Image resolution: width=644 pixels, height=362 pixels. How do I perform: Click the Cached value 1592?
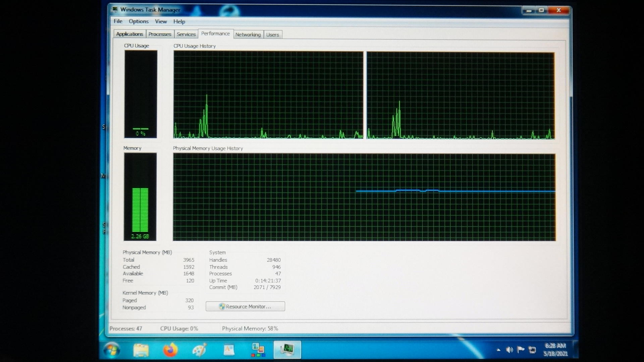[x=189, y=267]
